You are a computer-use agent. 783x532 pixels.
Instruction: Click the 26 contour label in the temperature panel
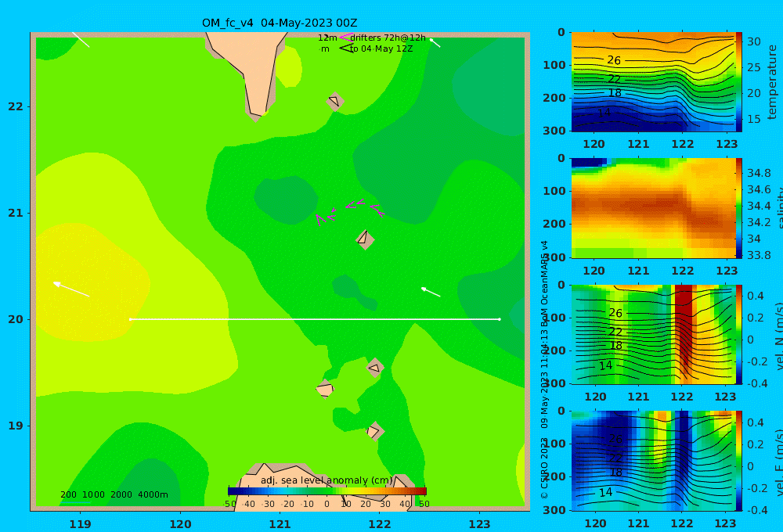tap(614, 60)
